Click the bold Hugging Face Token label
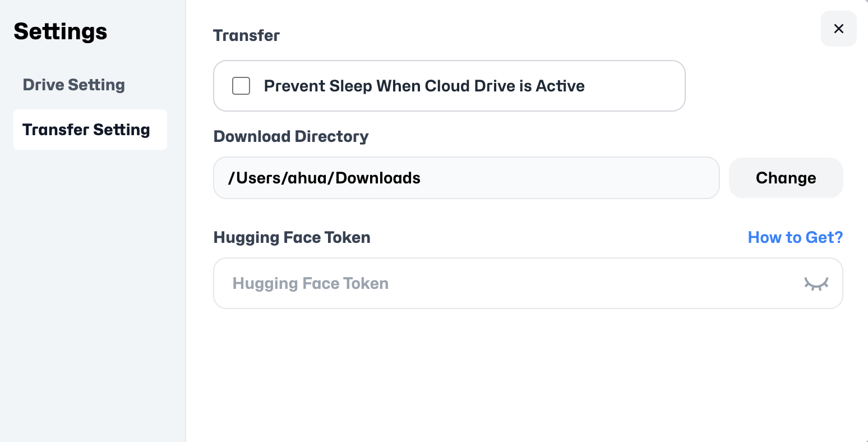This screenshot has width=868, height=442. (292, 237)
